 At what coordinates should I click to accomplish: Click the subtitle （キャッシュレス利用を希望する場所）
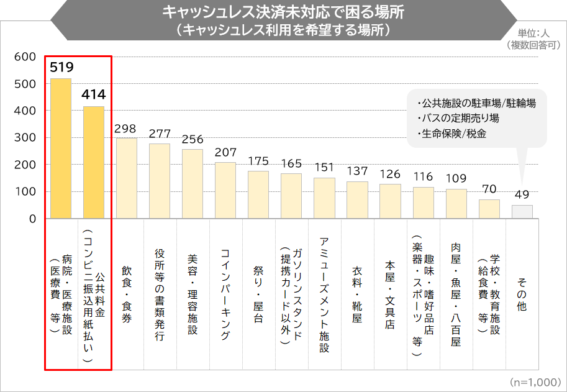click(283, 30)
